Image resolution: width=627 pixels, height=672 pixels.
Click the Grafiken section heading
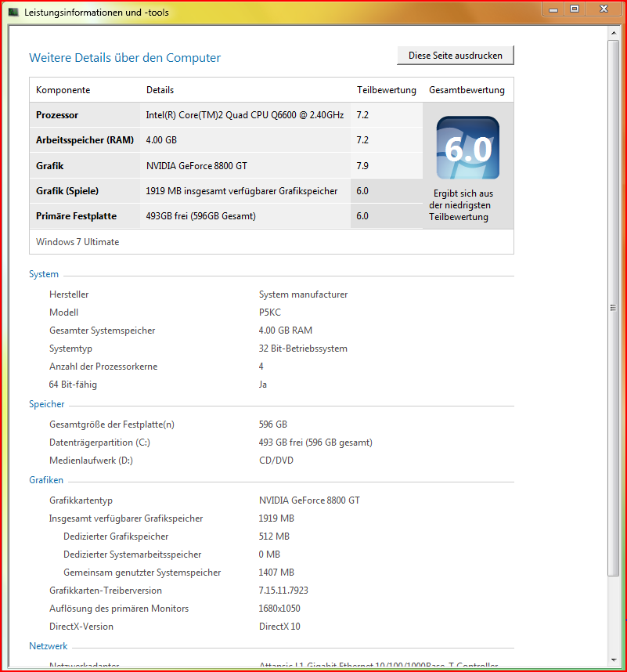coord(46,480)
